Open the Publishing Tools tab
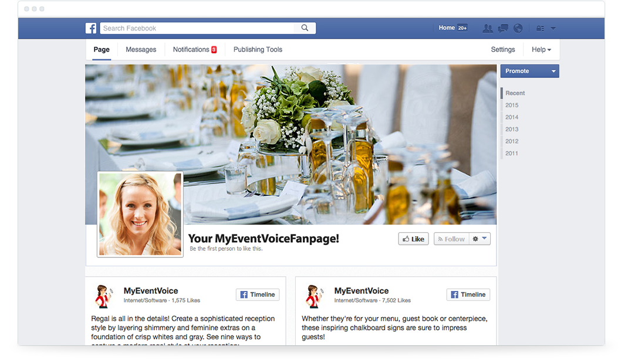 [258, 50]
